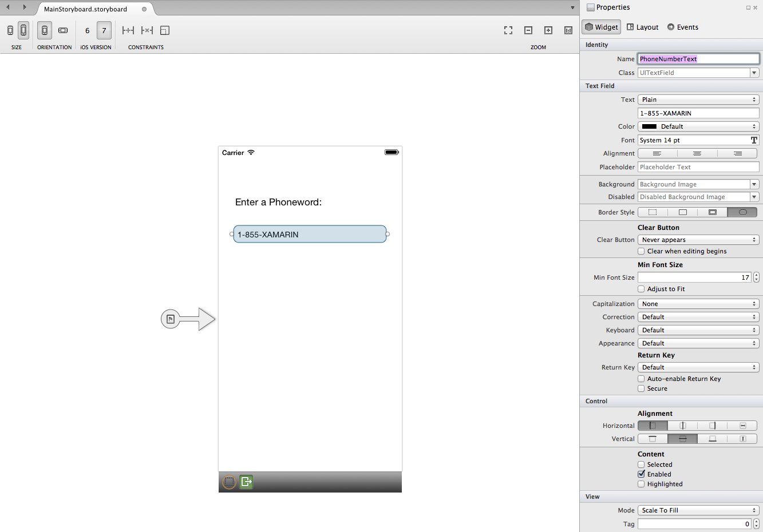Toggle the Secure checkbox
This screenshot has width=763, height=532.
pos(641,388)
